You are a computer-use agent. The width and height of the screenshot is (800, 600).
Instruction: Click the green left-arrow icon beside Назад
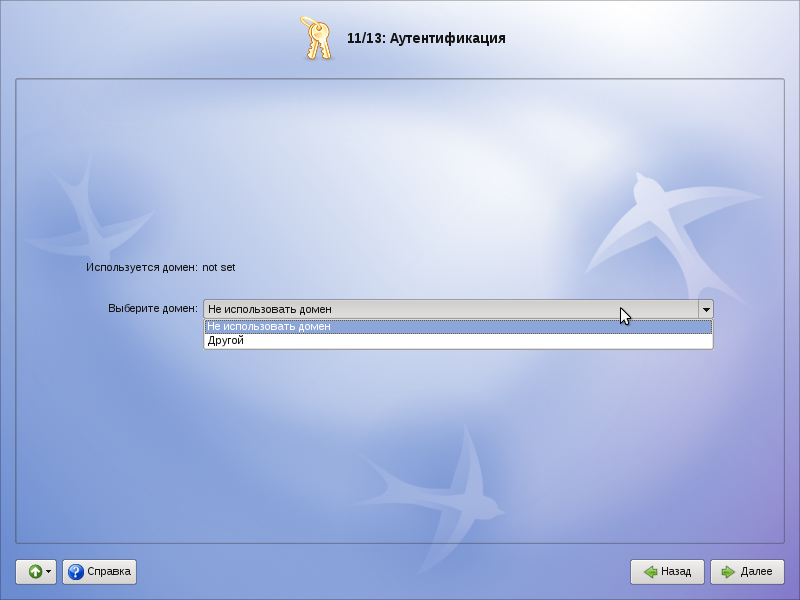pyautogui.click(x=649, y=572)
